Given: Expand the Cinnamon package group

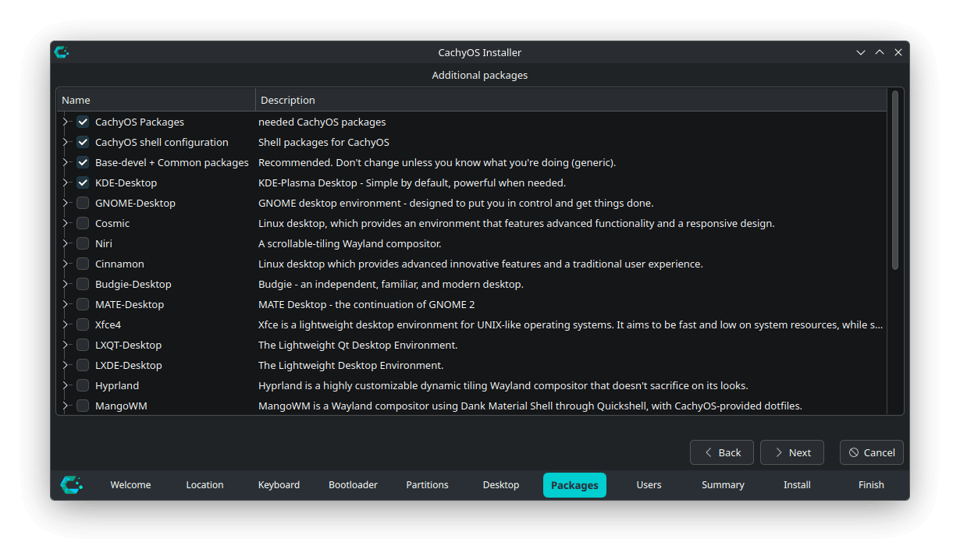Looking at the screenshot, I should pyautogui.click(x=66, y=264).
